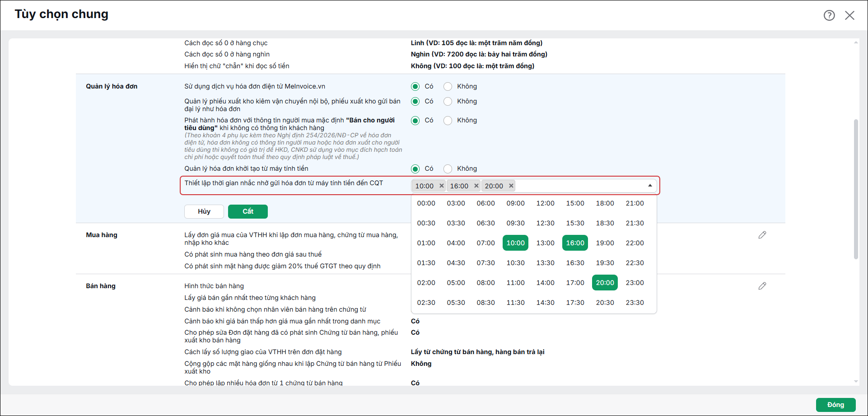
Task: Choose 12:30 in the time list
Action: click(x=546, y=223)
